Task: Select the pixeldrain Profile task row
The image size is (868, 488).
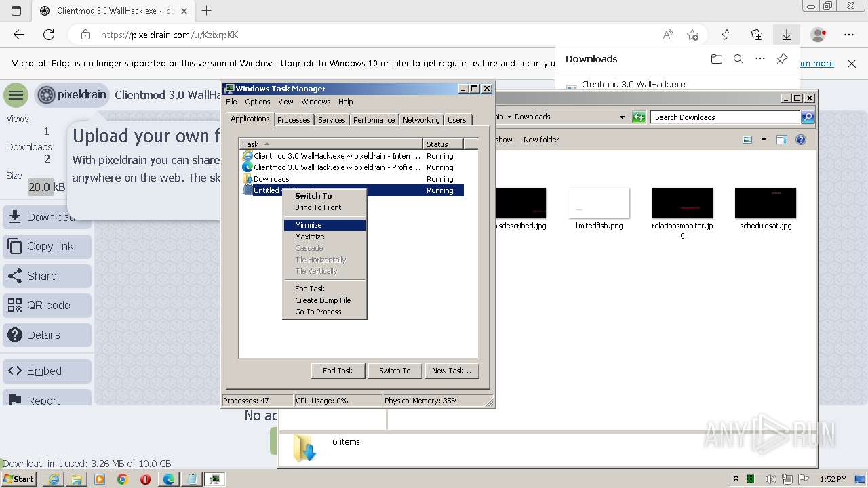Action: pos(352,167)
